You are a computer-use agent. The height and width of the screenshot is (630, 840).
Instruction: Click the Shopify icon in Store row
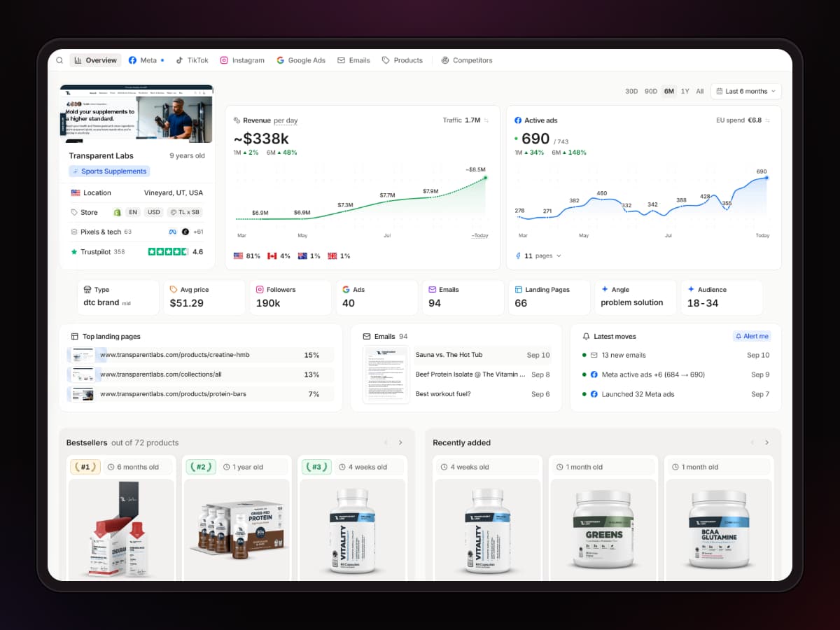(x=118, y=212)
